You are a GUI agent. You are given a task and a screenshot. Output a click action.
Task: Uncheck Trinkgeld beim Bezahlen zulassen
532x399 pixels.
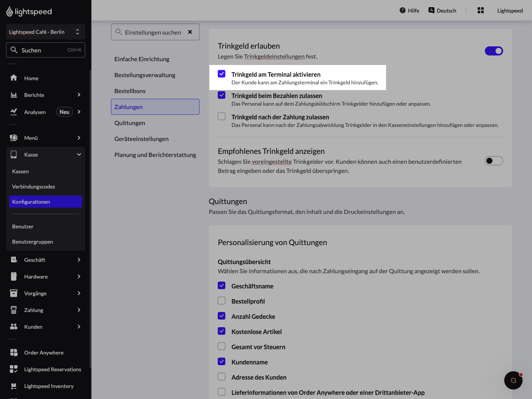point(222,95)
